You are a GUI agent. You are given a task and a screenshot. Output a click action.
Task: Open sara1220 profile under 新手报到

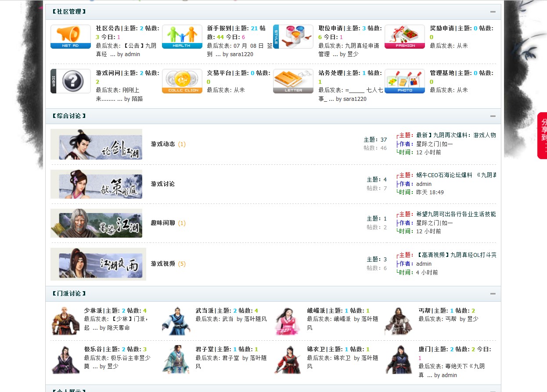[x=241, y=54]
